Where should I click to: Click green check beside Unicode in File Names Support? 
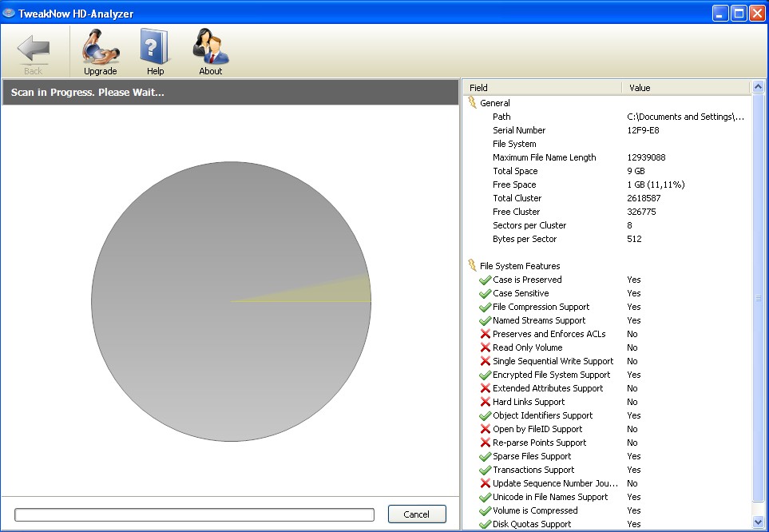pyautogui.click(x=485, y=497)
